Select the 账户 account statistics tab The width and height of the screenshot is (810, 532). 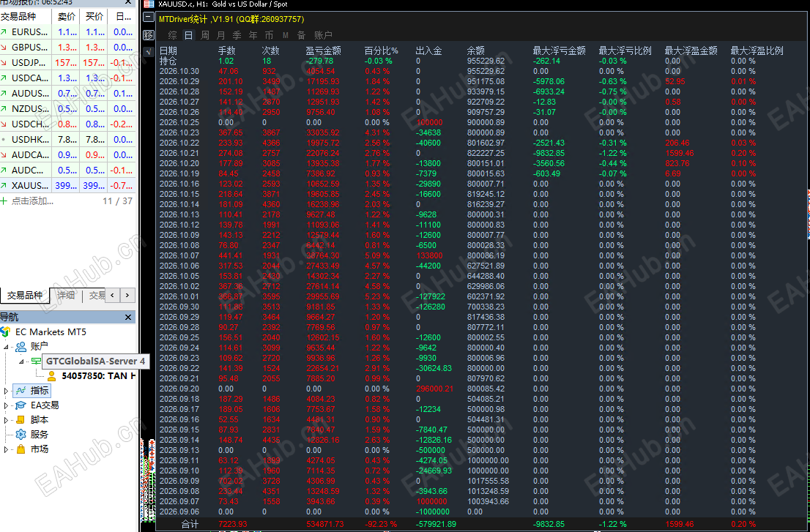pos(323,35)
